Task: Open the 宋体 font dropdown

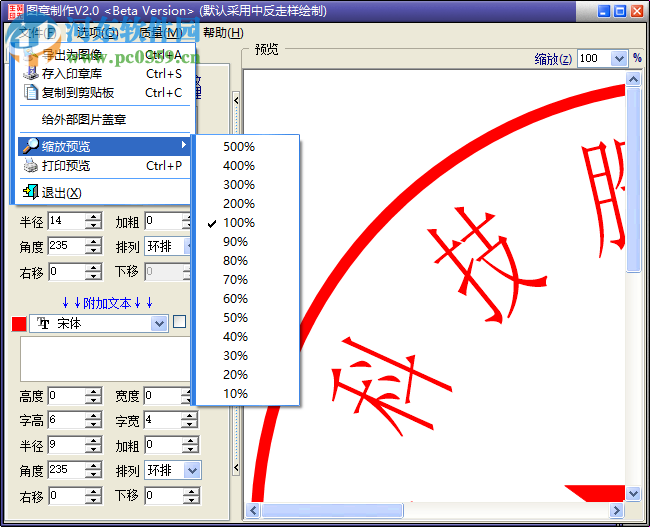Action: [x=159, y=323]
